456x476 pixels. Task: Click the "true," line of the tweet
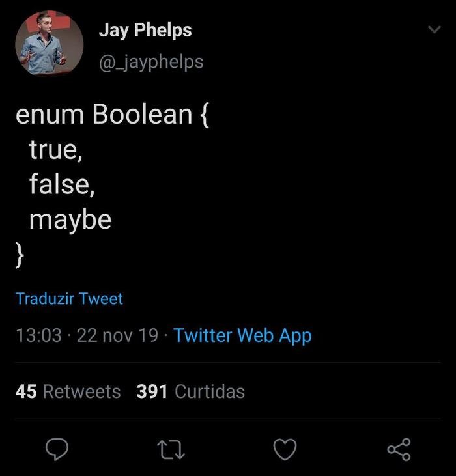tap(55, 150)
